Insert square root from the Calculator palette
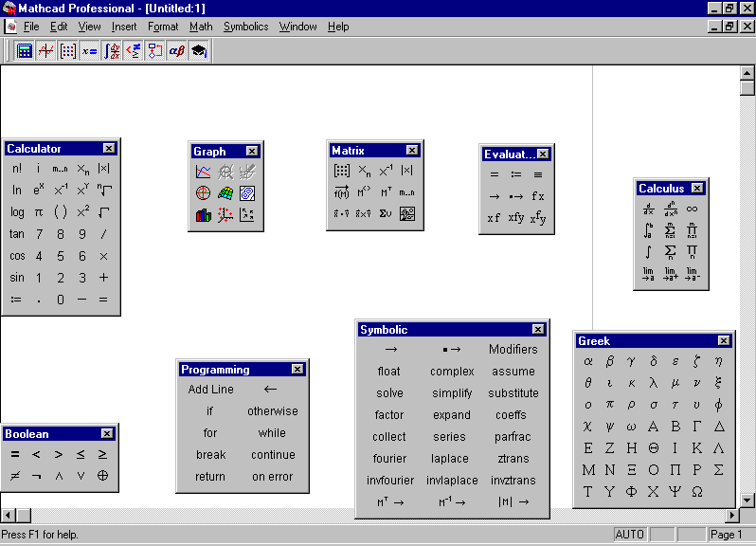The height and width of the screenshot is (546, 756). (103, 211)
